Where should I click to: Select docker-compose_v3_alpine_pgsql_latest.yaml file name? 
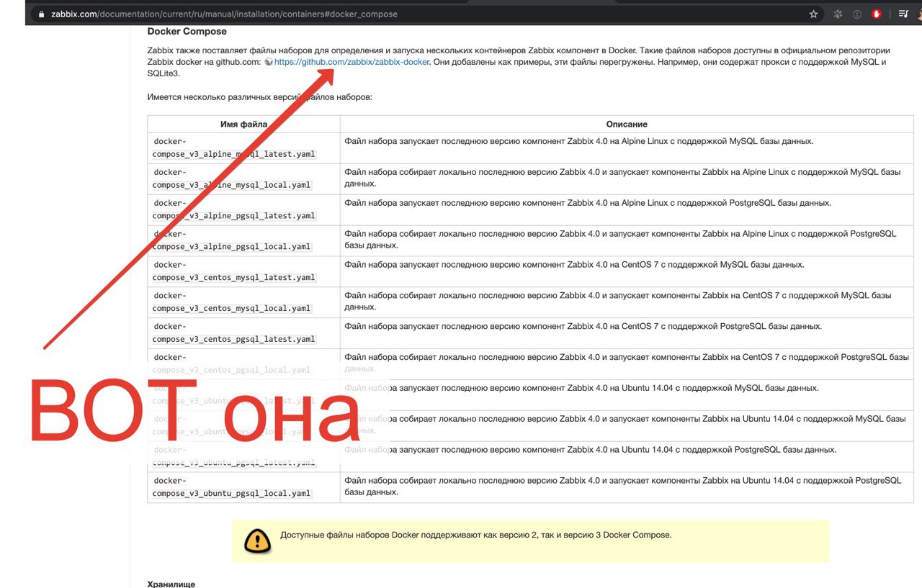233,209
